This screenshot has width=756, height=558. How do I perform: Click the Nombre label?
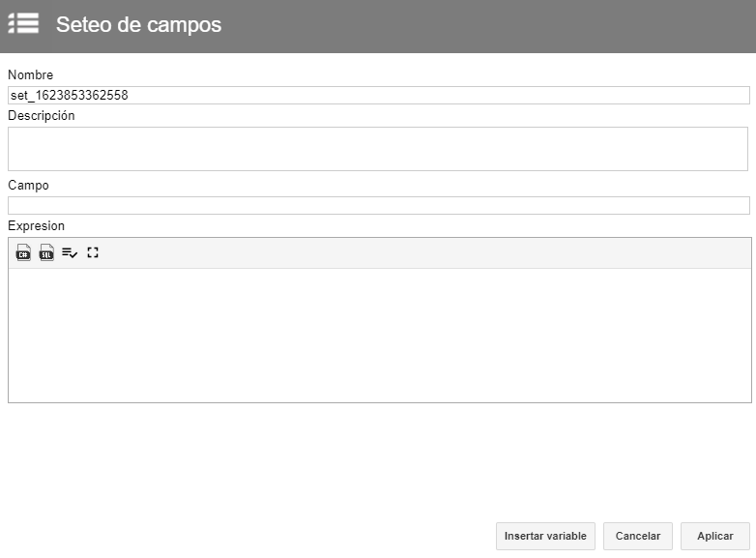click(30, 74)
